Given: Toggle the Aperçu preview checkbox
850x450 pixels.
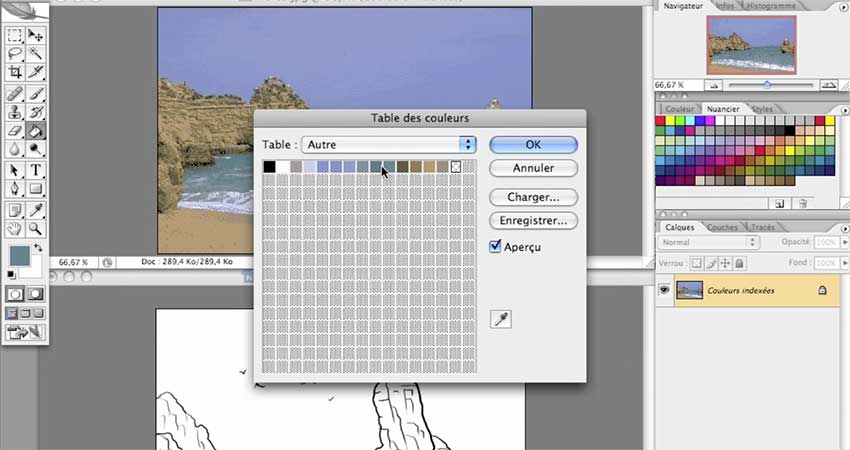Looking at the screenshot, I should [496, 246].
